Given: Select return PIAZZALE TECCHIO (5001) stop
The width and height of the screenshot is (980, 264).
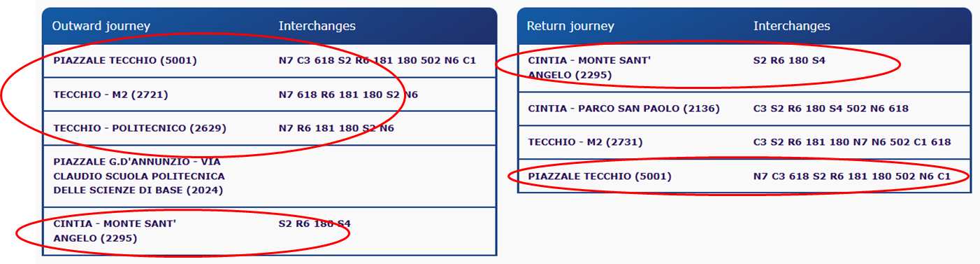Looking at the screenshot, I should [x=600, y=176].
